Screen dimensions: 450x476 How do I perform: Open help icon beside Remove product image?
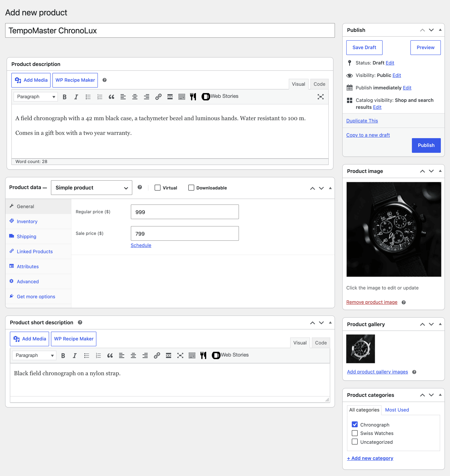pos(404,302)
